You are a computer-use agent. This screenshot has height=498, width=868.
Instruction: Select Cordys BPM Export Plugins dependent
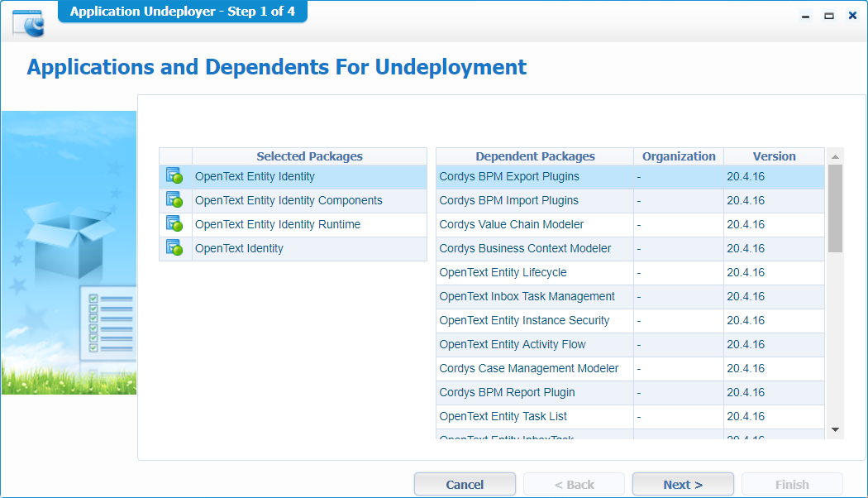pos(630,177)
